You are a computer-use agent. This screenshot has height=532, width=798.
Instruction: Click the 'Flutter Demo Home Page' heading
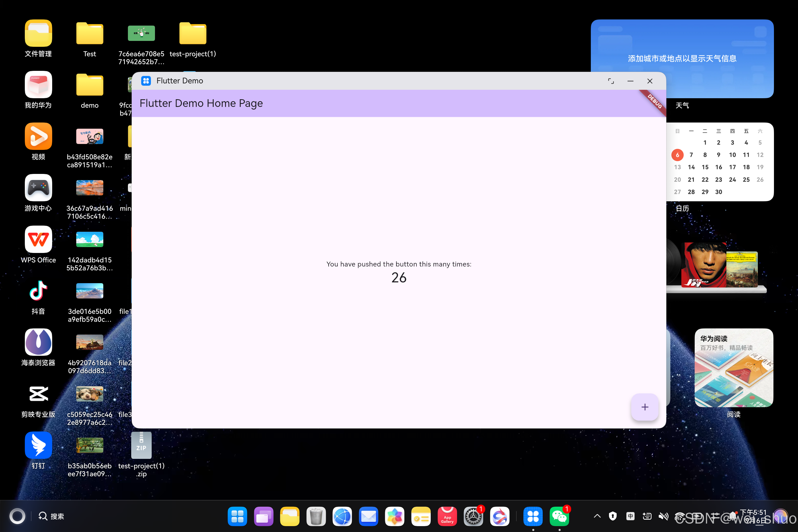201,103
